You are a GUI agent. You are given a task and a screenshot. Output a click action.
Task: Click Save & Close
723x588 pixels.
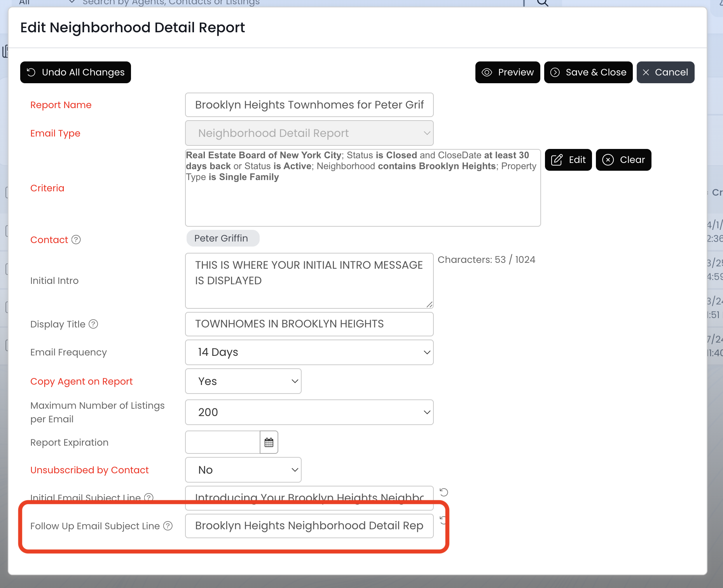(x=589, y=72)
